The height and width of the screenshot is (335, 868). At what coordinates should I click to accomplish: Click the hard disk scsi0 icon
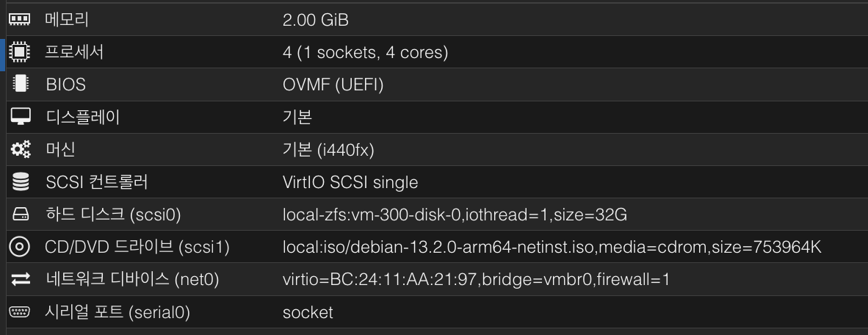(x=20, y=215)
